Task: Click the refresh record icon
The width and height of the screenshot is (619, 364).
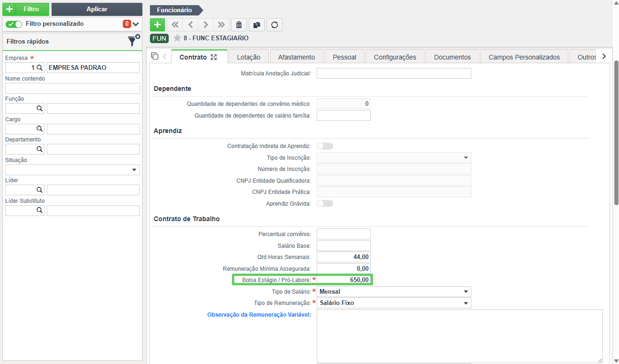Action: coord(275,25)
